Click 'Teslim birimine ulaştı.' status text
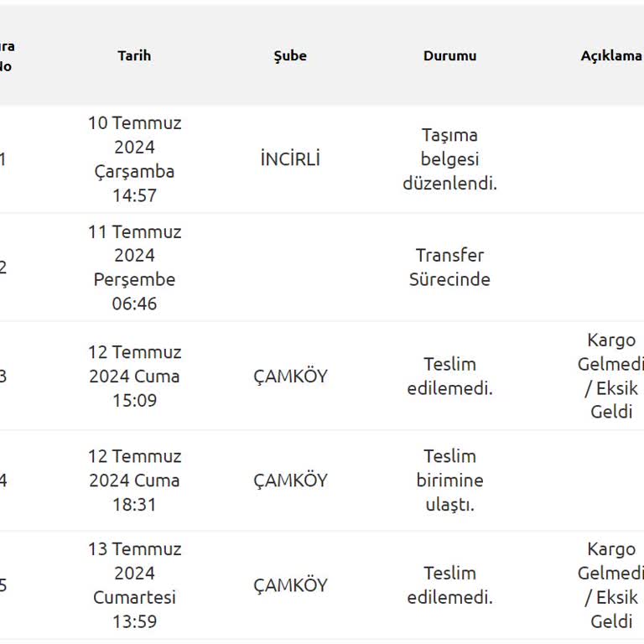 tap(449, 480)
